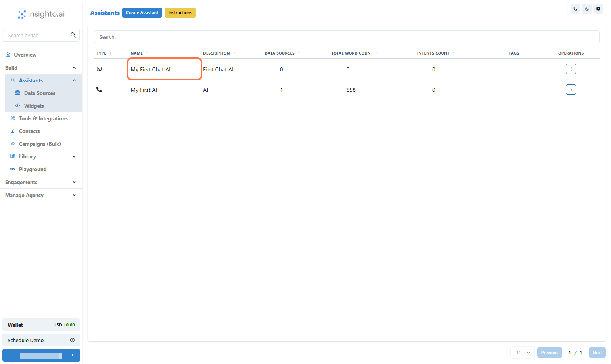Click the First Chat AI description cell
This screenshot has width=611, height=364.
218,69
